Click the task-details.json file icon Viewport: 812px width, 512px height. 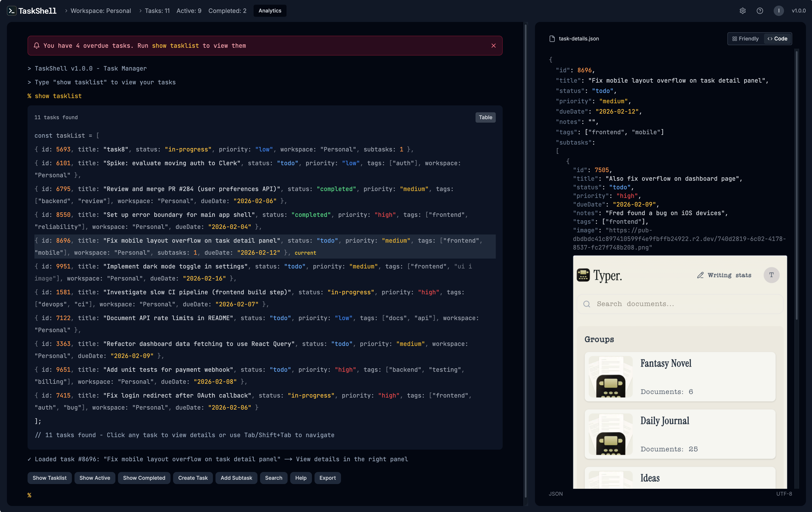click(552, 39)
